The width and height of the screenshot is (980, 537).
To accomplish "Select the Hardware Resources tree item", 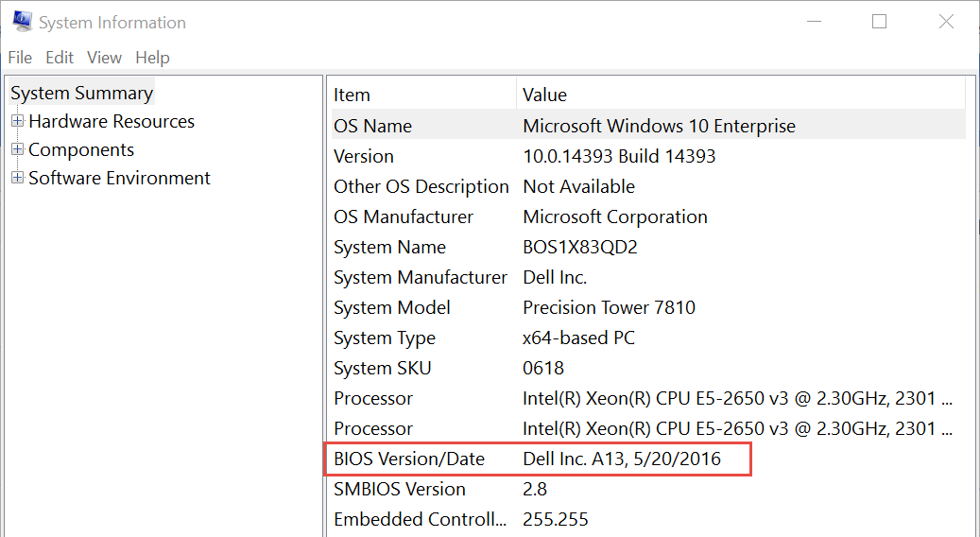I will (112, 122).
